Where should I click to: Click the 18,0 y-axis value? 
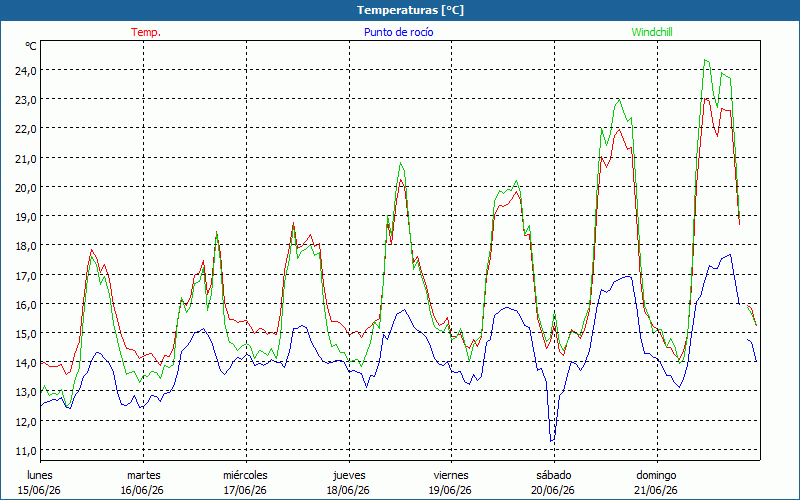(26, 245)
